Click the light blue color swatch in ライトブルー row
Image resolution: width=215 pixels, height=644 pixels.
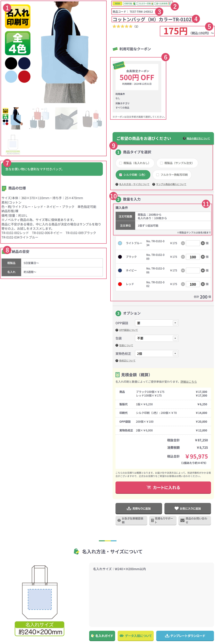(x=120, y=243)
